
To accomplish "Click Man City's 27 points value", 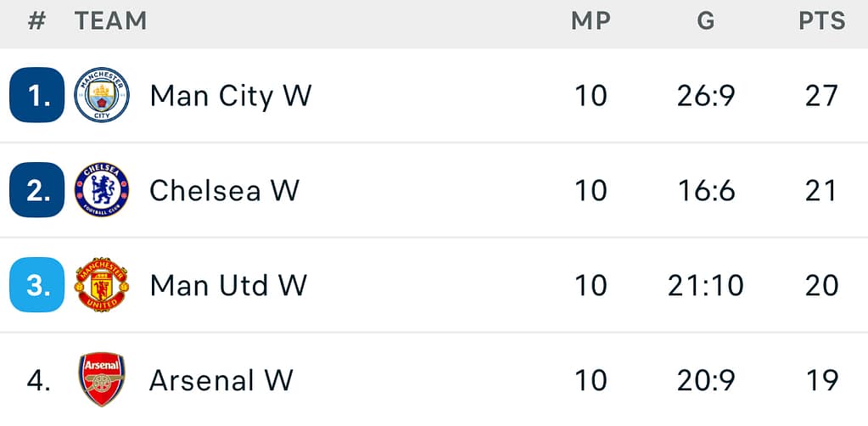I will coord(821,96).
